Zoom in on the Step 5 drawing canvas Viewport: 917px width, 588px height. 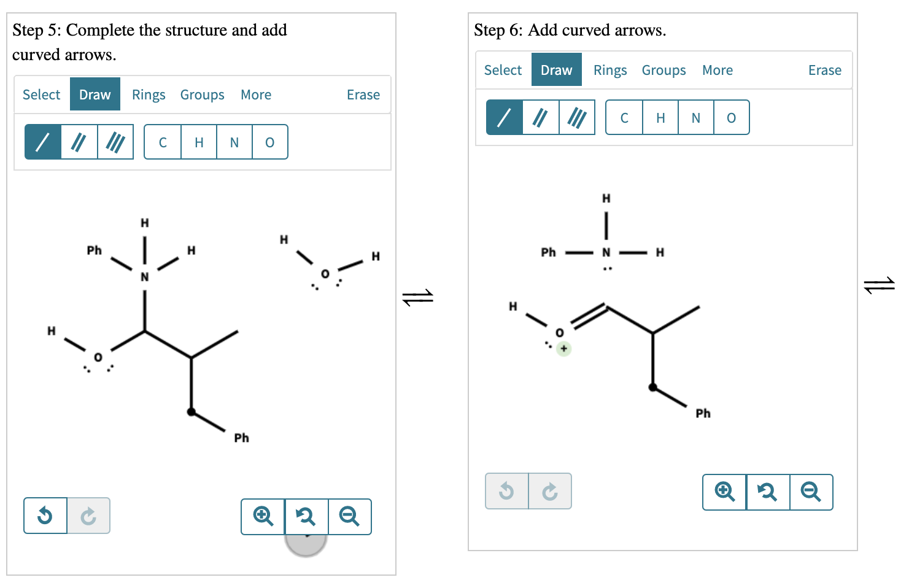click(x=263, y=517)
